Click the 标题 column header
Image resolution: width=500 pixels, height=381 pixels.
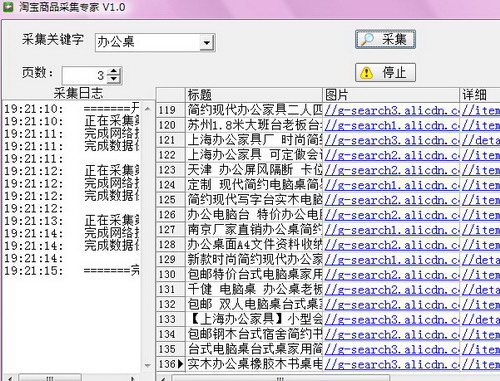[254, 95]
